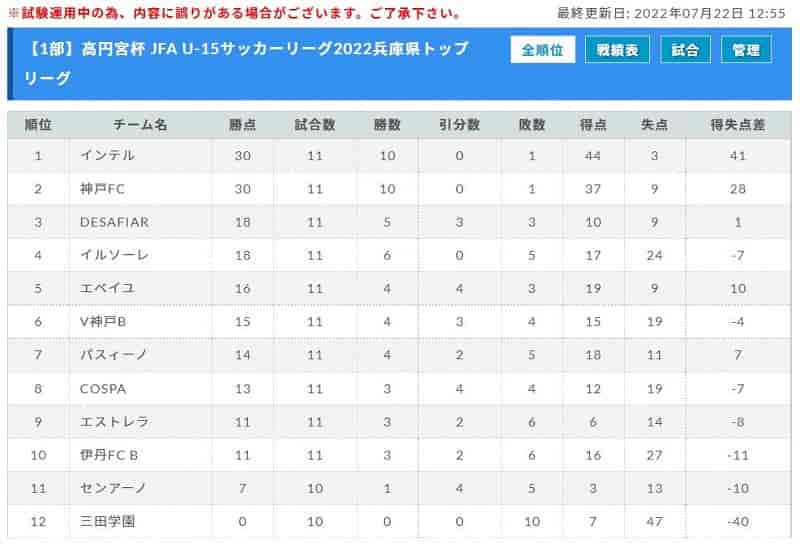This screenshot has height=547, width=800.
Task: Switch to the 試合 tab
Action: [685, 49]
